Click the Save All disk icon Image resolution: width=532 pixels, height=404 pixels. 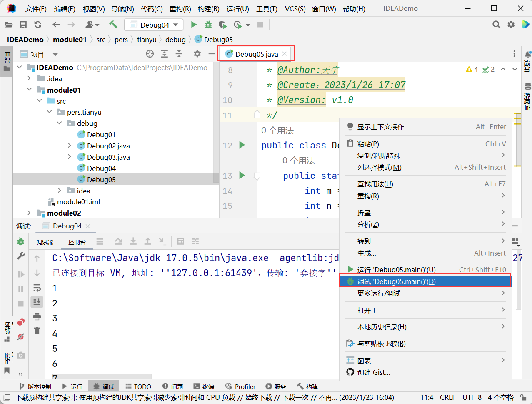(23, 25)
